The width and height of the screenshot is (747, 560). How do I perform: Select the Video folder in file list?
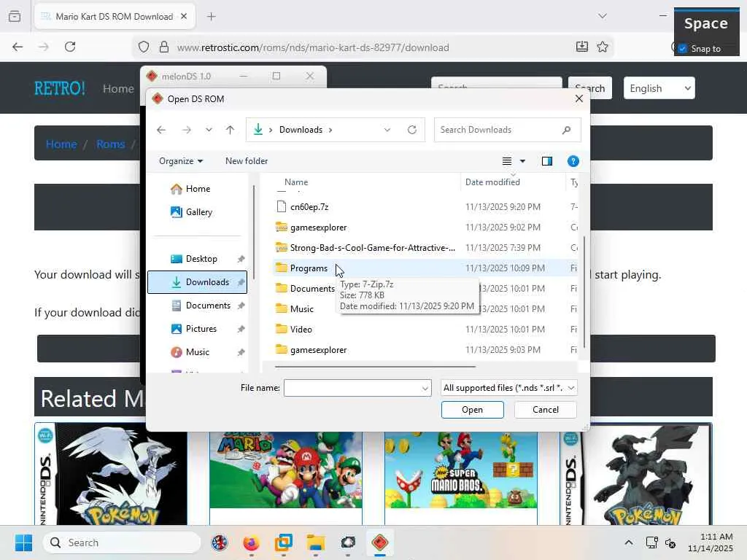click(301, 329)
